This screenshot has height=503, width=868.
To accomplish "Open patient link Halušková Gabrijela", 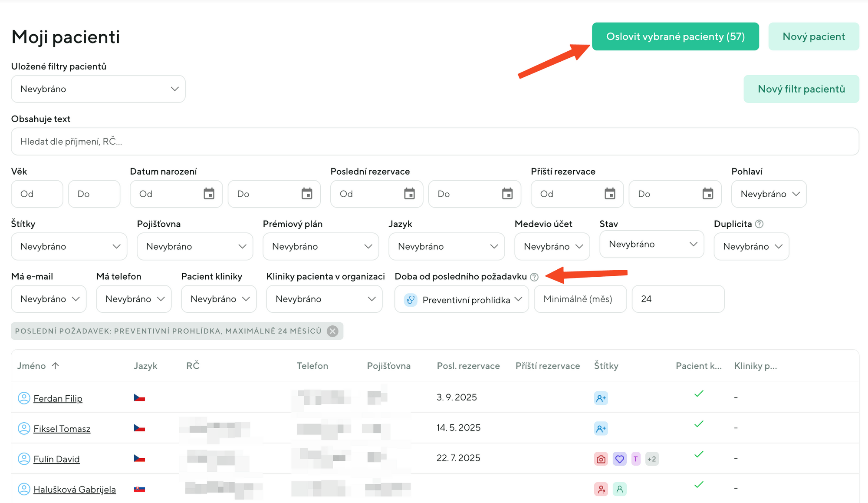I will tap(75, 490).
